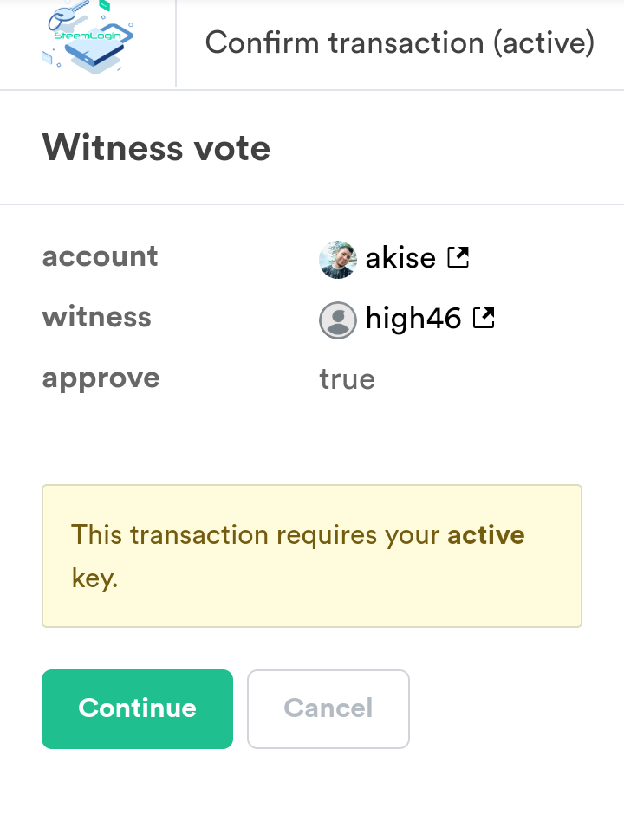
Task: Open external link icon beside high46
Action: [x=484, y=319]
